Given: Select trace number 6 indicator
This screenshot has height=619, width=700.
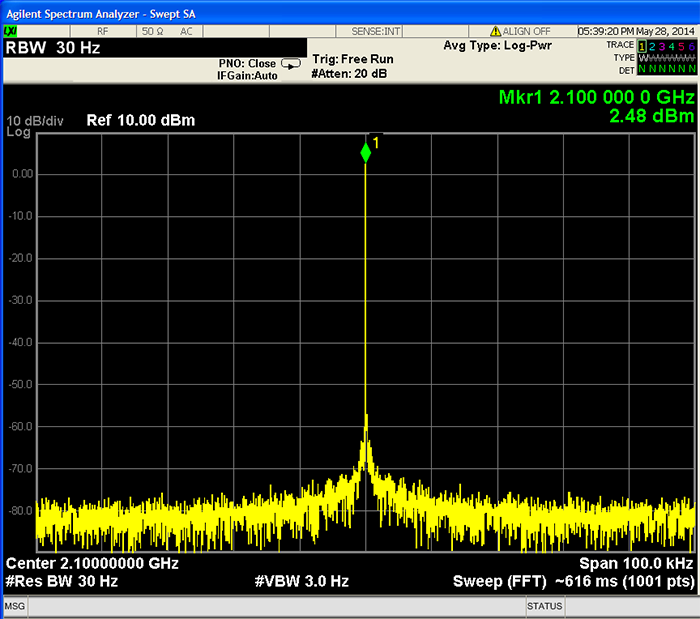Looking at the screenshot, I should [x=691, y=46].
